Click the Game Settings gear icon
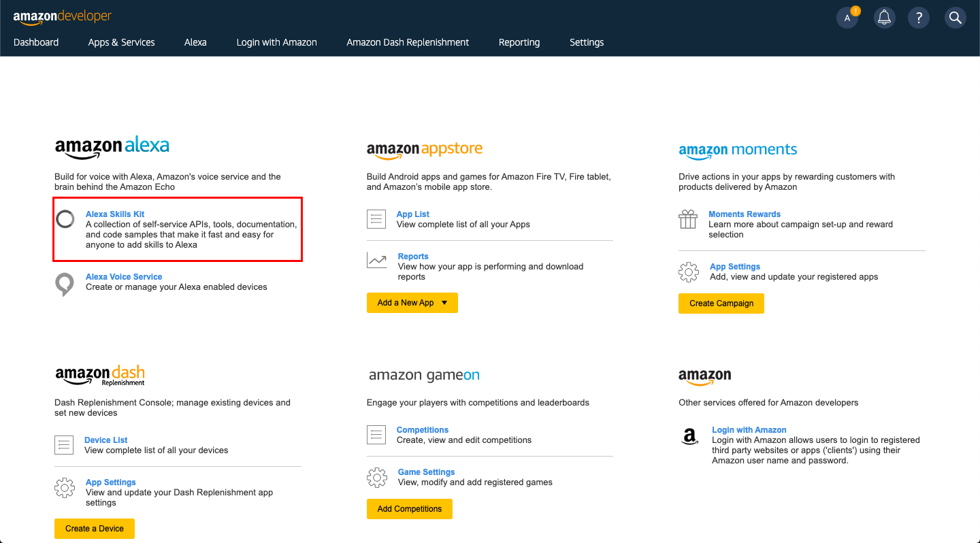The image size is (980, 543). (x=377, y=477)
